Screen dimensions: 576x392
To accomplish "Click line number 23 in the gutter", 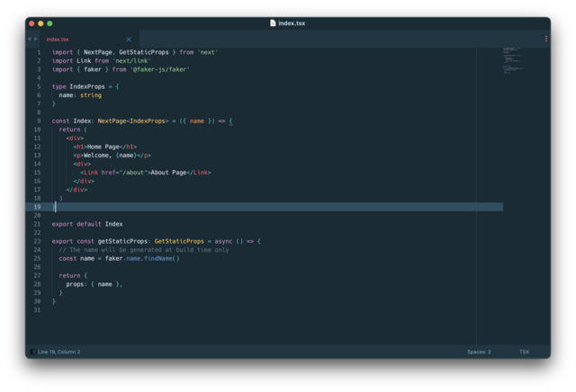I will (x=37, y=241).
